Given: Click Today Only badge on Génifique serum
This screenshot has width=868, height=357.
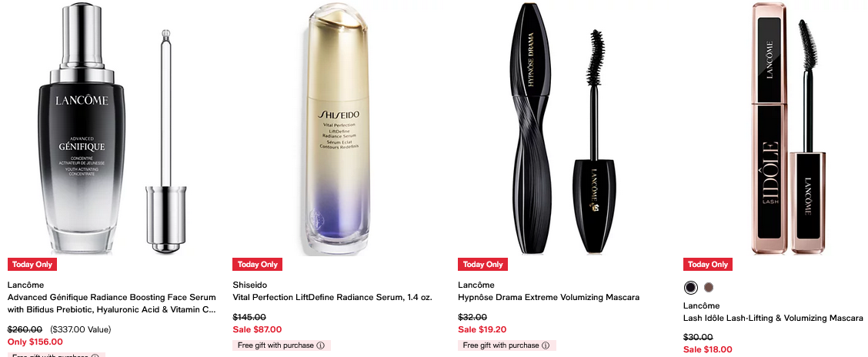Looking at the screenshot, I should point(32,265).
